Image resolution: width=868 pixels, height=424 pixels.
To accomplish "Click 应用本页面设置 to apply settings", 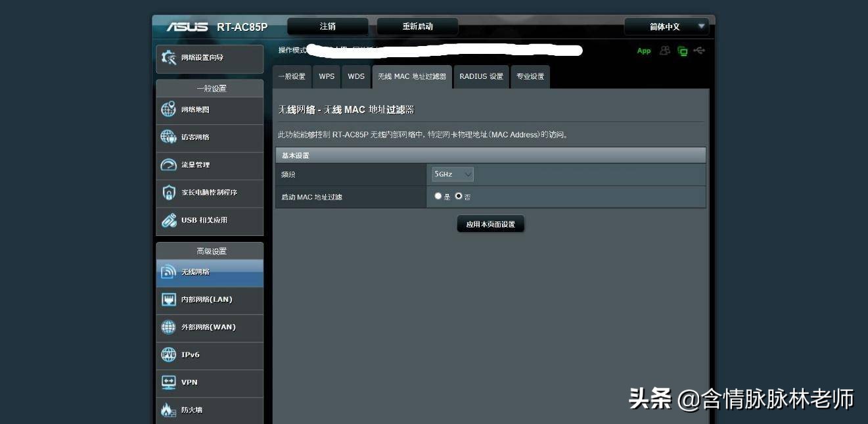I will click(490, 224).
